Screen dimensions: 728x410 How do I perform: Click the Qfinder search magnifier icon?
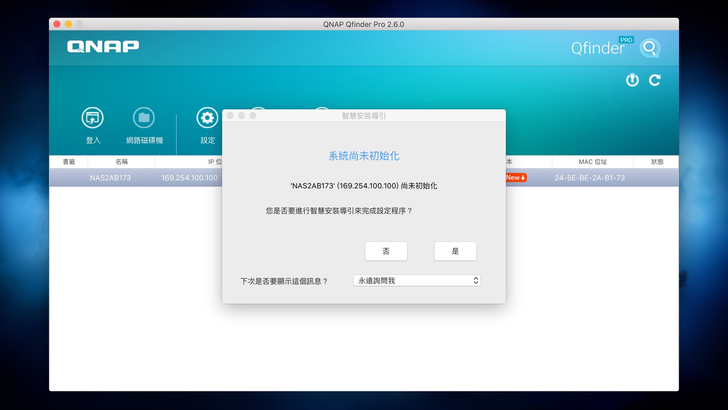coord(650,48)
